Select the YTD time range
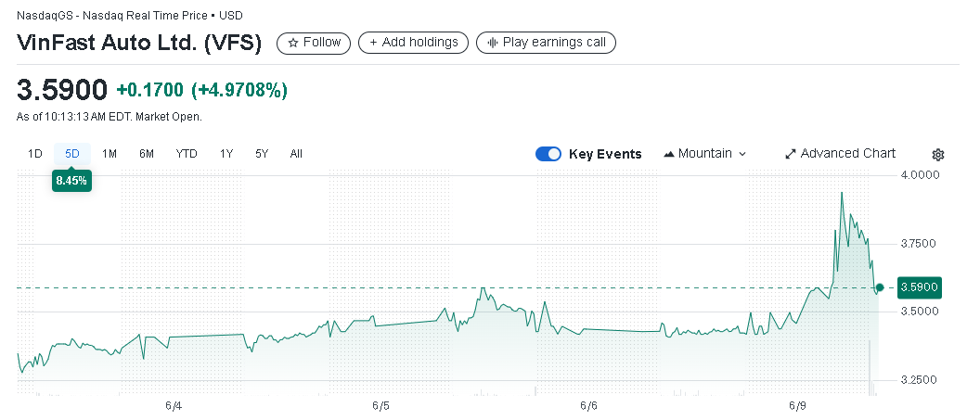Screen dimensions: 980x420 coord(187,154)
